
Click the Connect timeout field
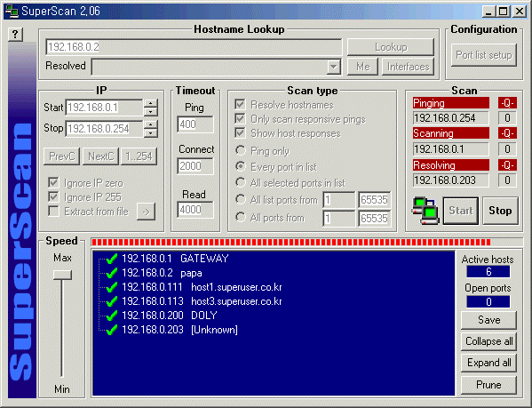pos(195,166)
